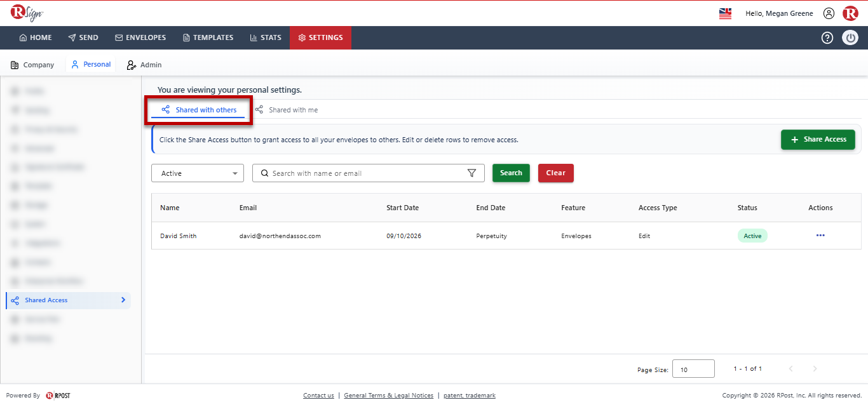Click the Search button

(x=511, y=173)
